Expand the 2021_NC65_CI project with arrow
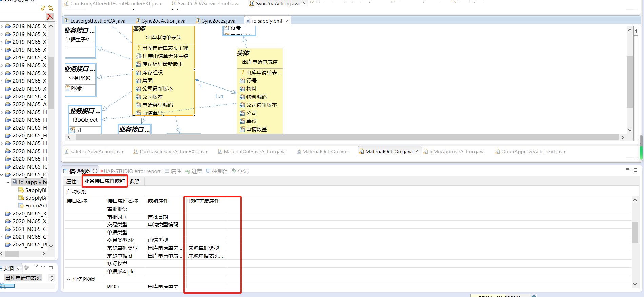This screenshot has width=644, height=297. pyautogui.click(x=2, y=237)
